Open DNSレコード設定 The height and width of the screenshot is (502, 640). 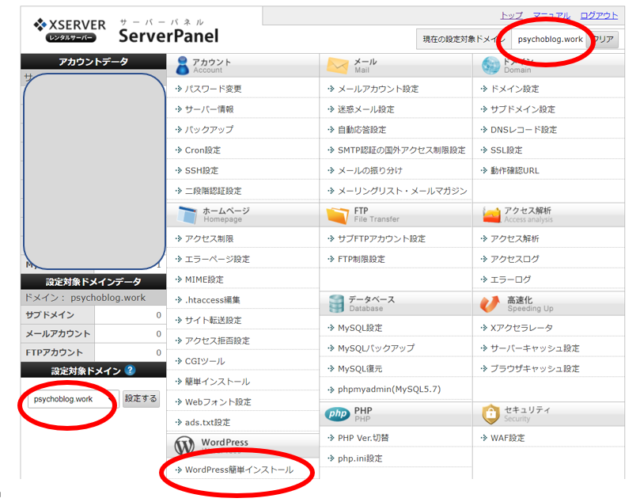(x=523, y=130)
